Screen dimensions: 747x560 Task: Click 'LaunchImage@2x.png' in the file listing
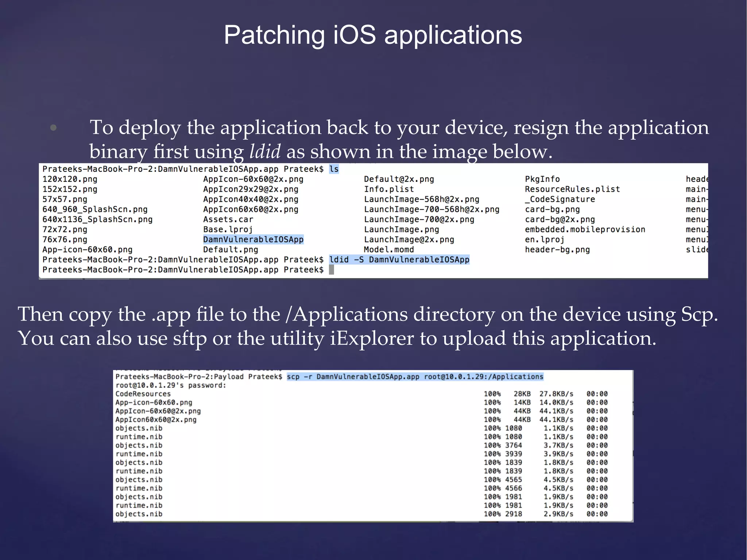(x=409, y=240)
